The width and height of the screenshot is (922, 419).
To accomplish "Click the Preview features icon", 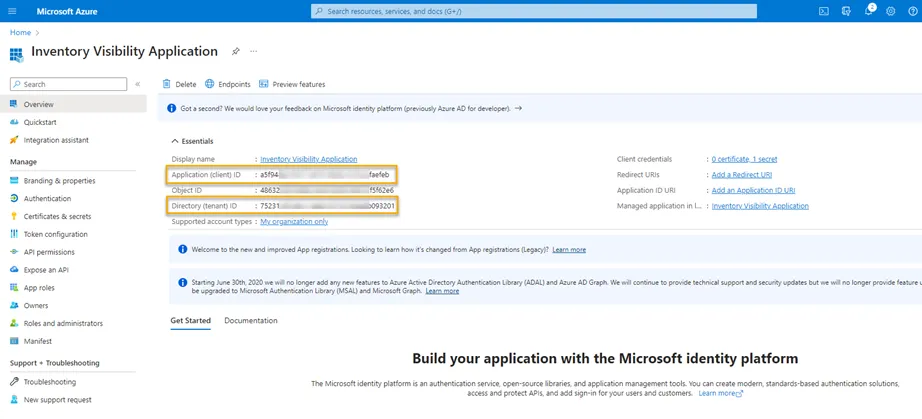I will 263,84.
